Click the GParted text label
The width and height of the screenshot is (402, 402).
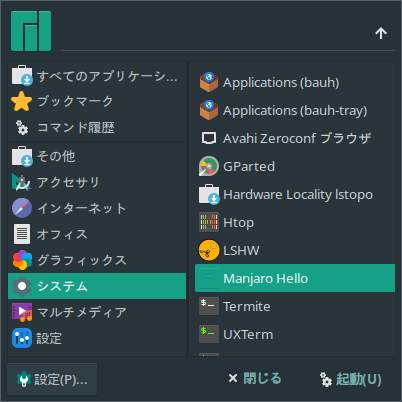pos(249,166)
